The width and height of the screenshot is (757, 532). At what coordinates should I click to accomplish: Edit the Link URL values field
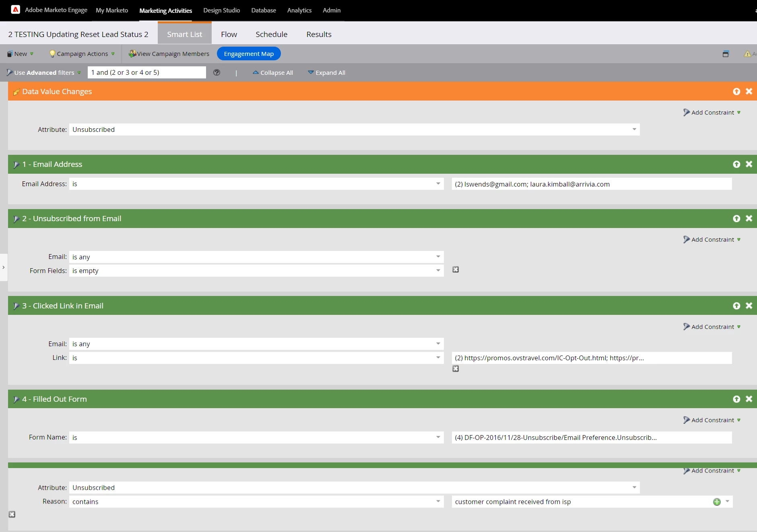(592, 358)
